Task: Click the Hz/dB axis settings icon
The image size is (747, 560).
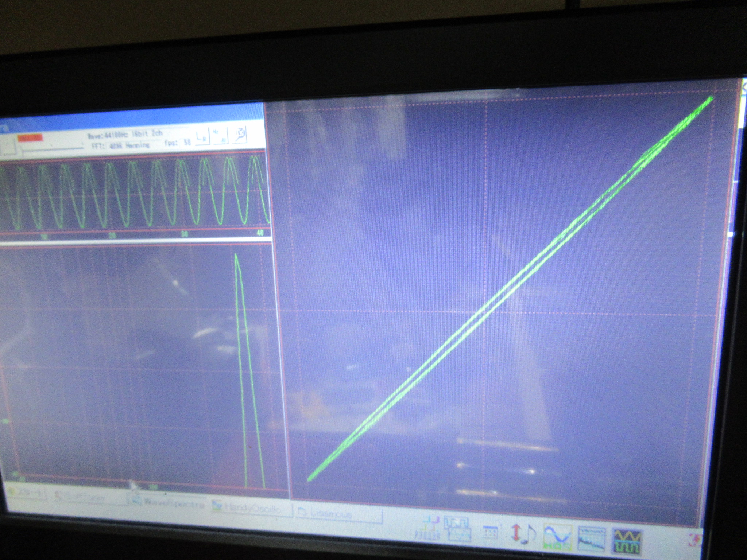Action: tap(220, 136)
